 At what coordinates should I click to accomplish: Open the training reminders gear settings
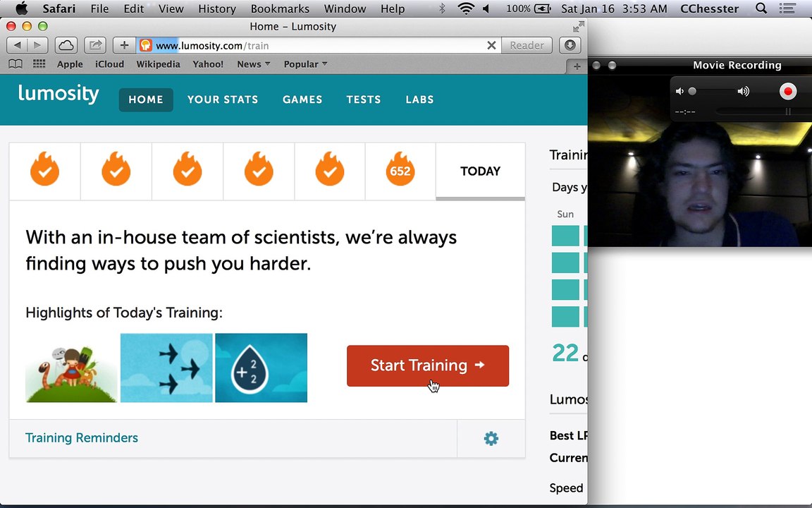click(491, 439)
